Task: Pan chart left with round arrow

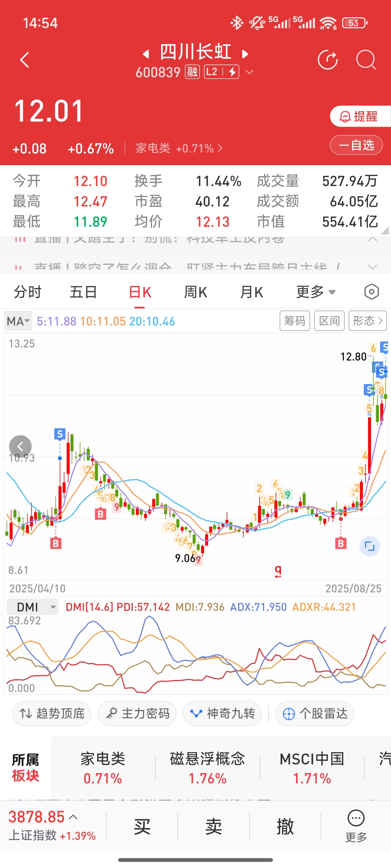Action: click(20, 446)
